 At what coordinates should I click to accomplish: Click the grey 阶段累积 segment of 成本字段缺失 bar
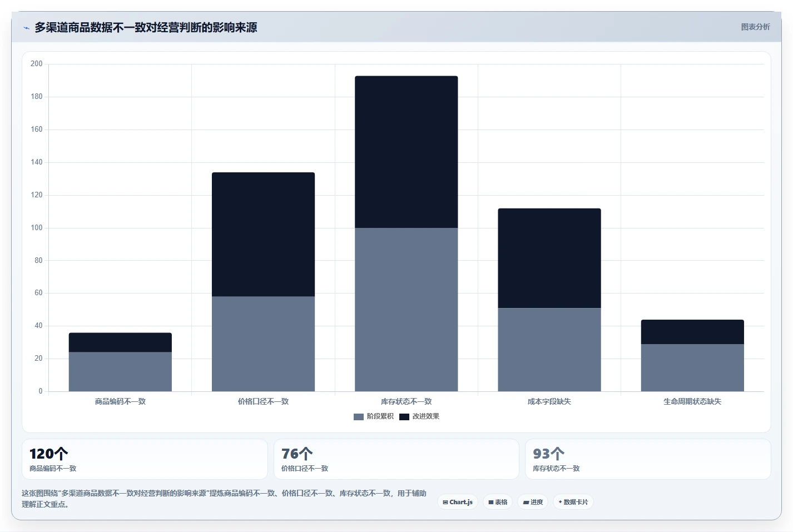point(549,350)
